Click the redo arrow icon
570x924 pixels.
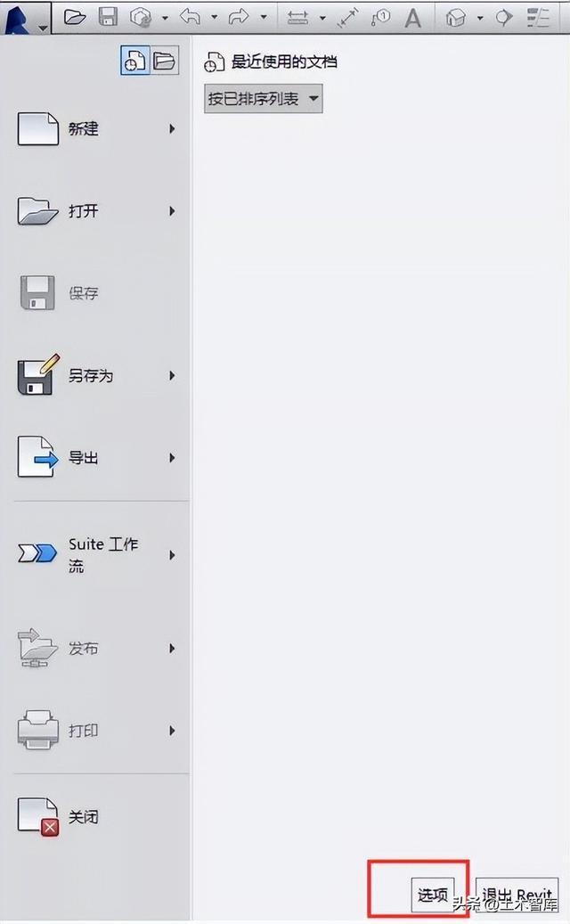(239, 18)
